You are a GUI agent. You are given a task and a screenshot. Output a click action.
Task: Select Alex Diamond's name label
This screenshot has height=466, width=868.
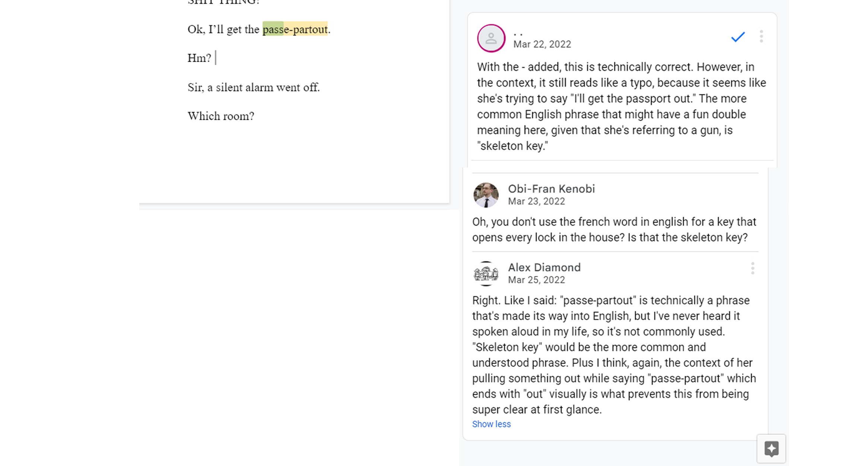pyautogui.click(x=544, y=267)
